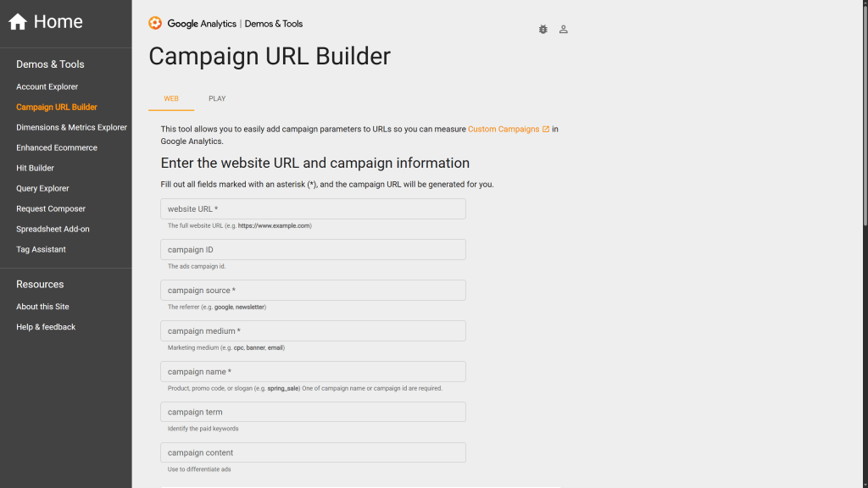This screenshot has height=488, width=868.
Task: Click the campaign source text box
Action: click(313, 291)
